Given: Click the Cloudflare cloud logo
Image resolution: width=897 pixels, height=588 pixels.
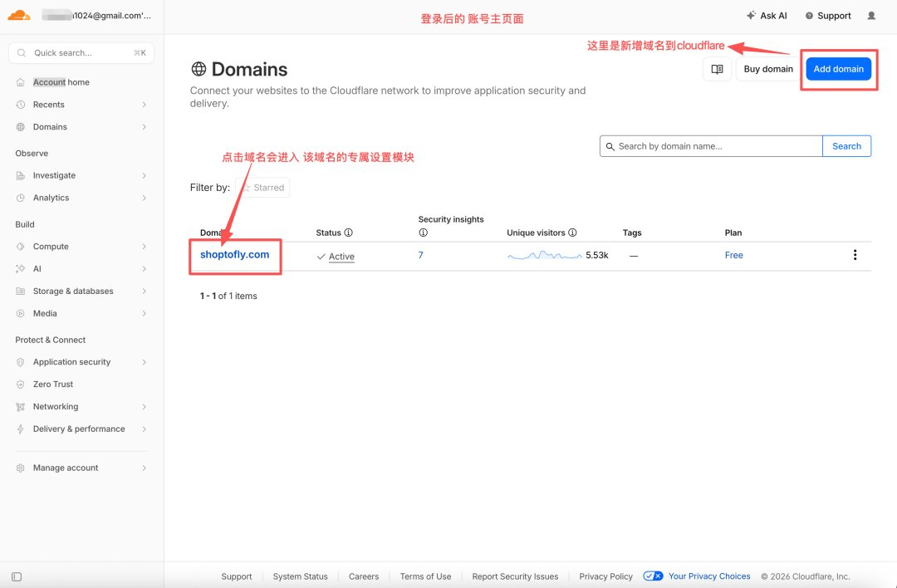Looking at the screenshot, I should (x=19, y=16).
